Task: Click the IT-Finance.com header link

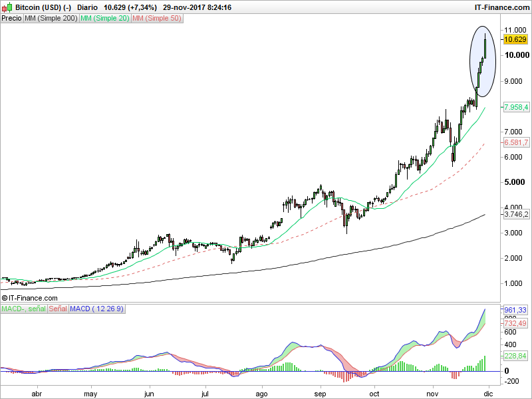Action: 502,7
